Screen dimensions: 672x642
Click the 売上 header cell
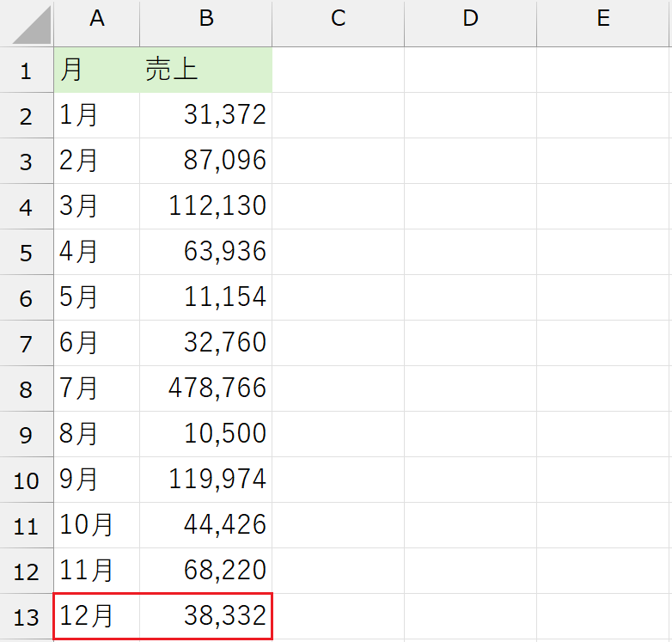point(205,70)
